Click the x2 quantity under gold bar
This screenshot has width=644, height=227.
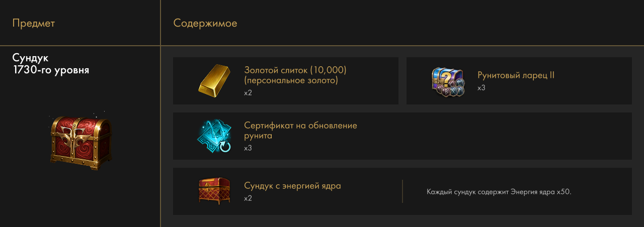[248, 93]
